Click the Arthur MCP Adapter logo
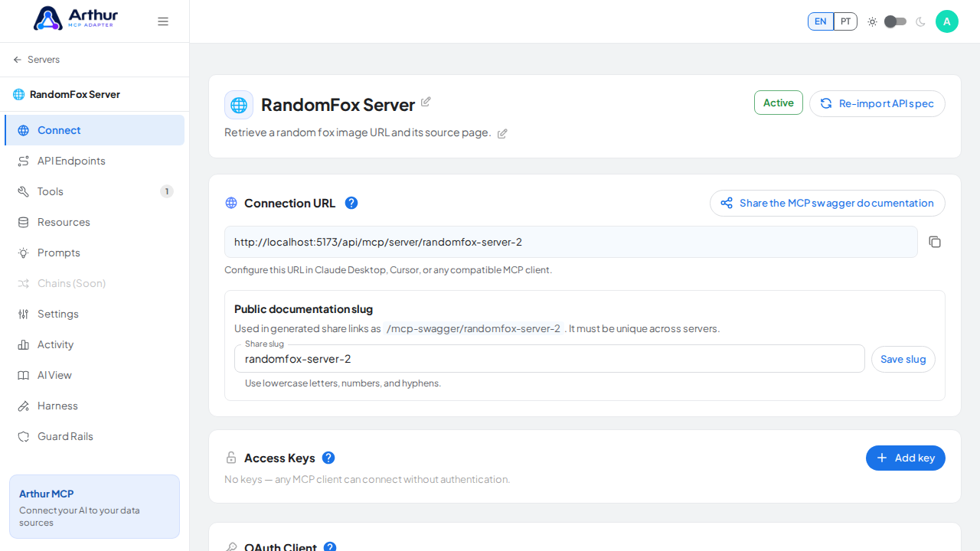 [75, 18]
